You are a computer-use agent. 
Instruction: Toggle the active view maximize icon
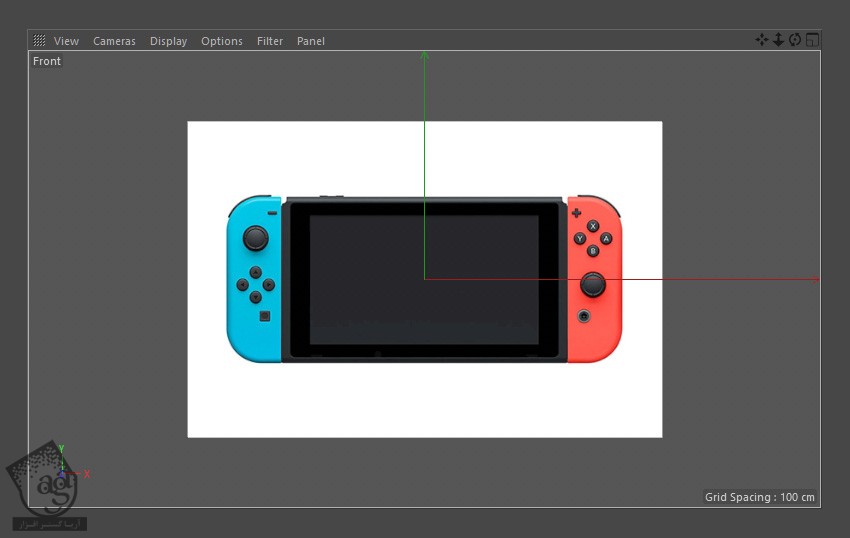coord(812,40)
